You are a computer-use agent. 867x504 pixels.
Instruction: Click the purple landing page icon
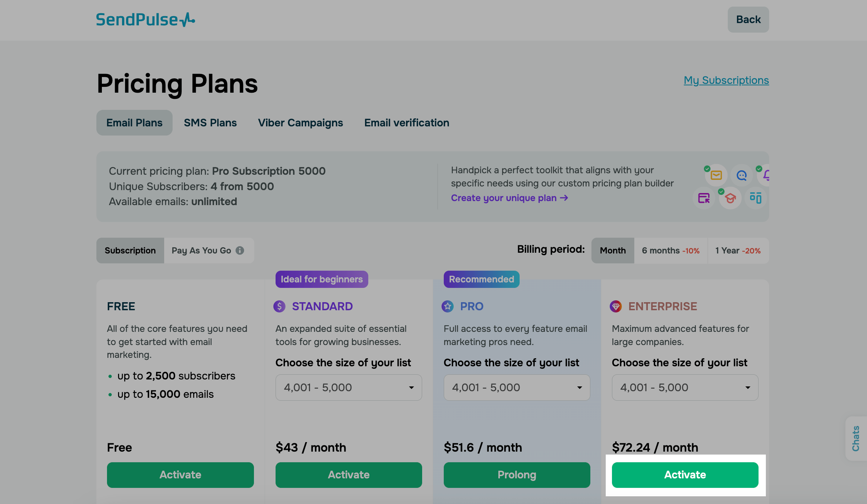point(704,198)
